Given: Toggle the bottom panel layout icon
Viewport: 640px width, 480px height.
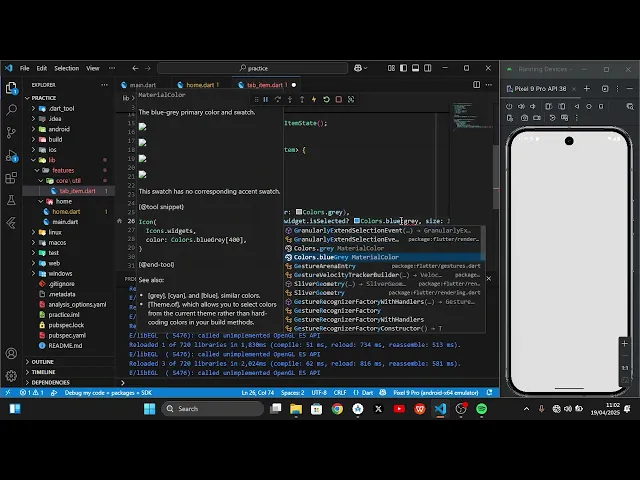Looking at the screenshot, I should 416,68.
